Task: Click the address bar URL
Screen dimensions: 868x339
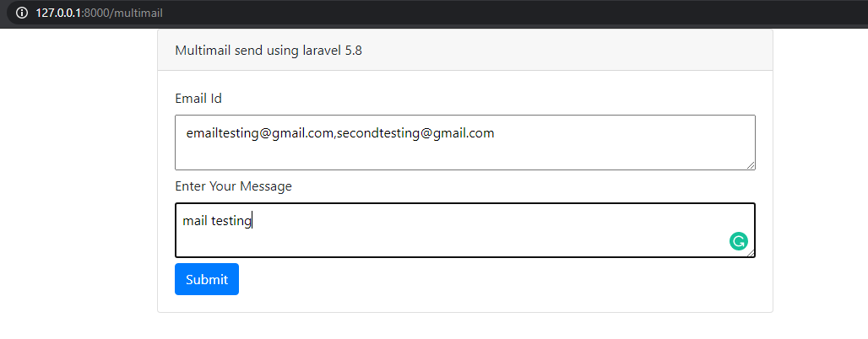Action: [x=100, y=13]
